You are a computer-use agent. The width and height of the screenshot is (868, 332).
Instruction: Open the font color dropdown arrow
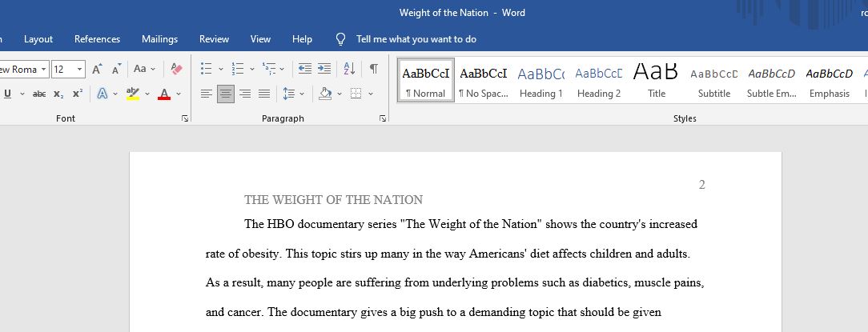pyautogui.click(x=179, y=94)
